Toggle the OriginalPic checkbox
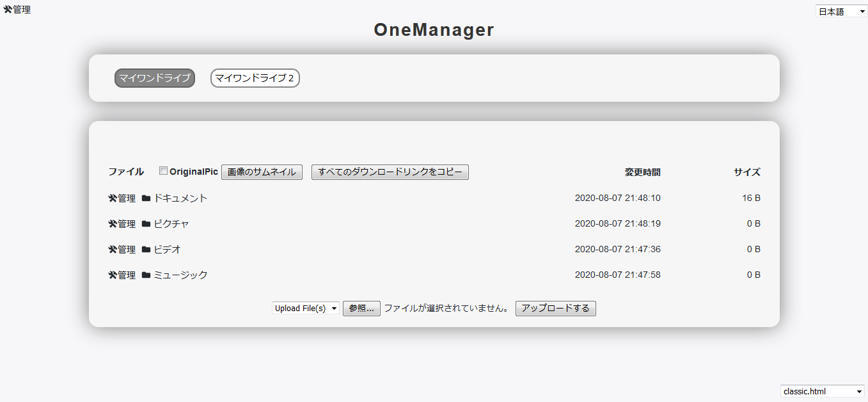868x402 pixels. point(163,171)
